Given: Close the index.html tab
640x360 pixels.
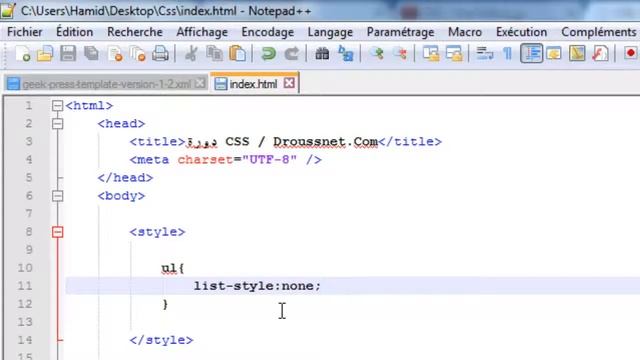Looking at the screenshot, I should point(289,83).
